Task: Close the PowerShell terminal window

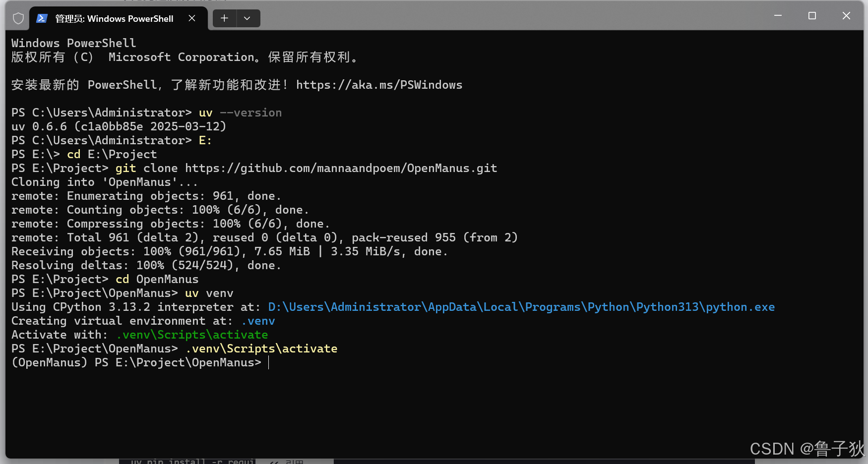Action: pos(846,16)
